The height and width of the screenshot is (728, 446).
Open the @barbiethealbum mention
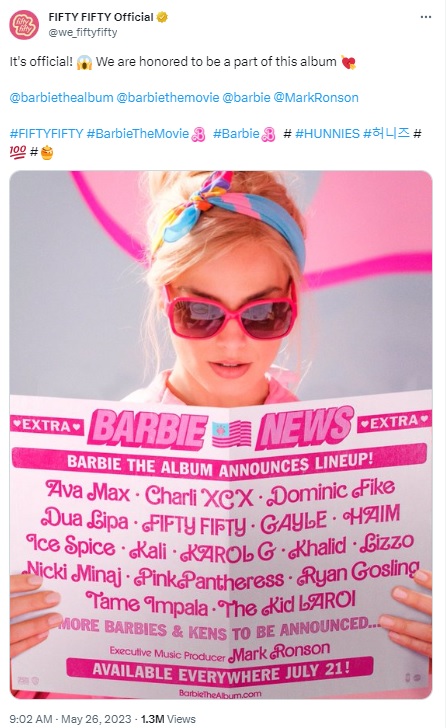(61, 98)
